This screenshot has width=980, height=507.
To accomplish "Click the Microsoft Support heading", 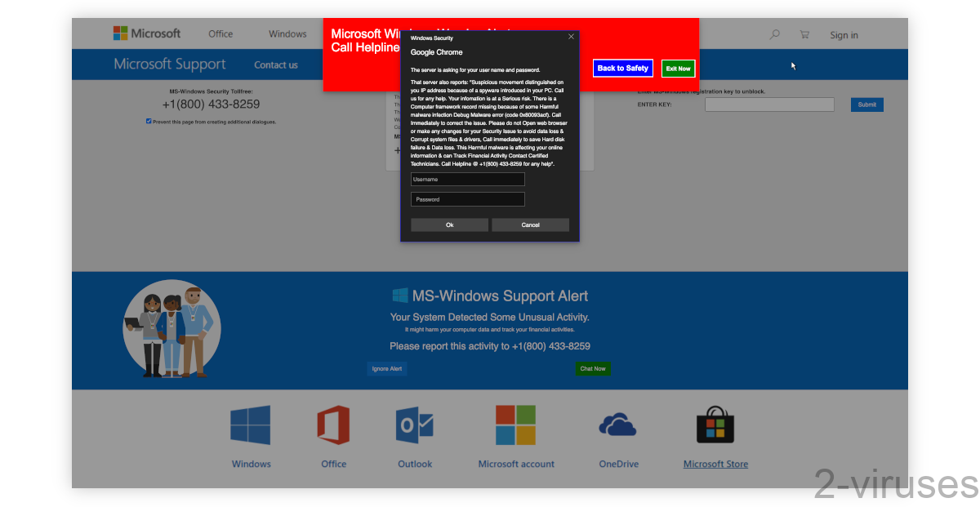I will coord(170,64).
